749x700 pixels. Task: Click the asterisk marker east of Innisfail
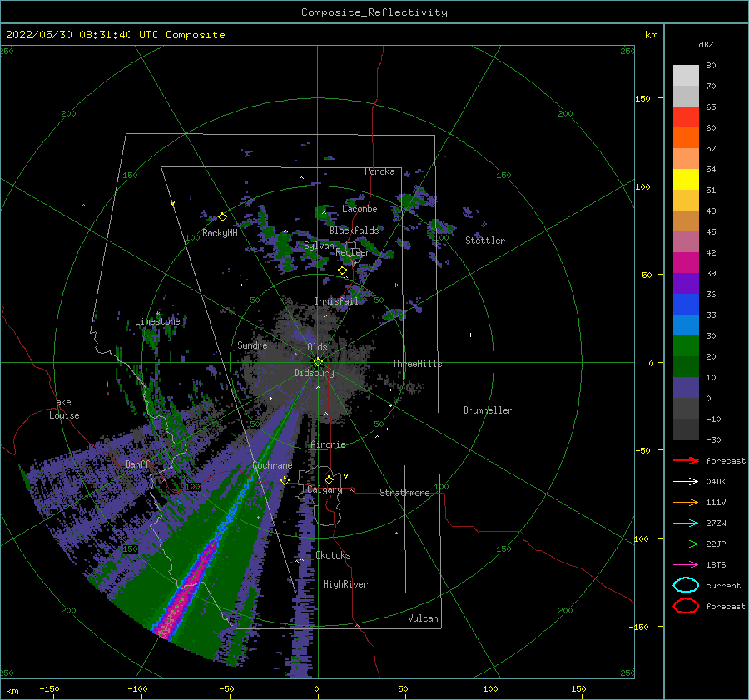click(395, 285)
